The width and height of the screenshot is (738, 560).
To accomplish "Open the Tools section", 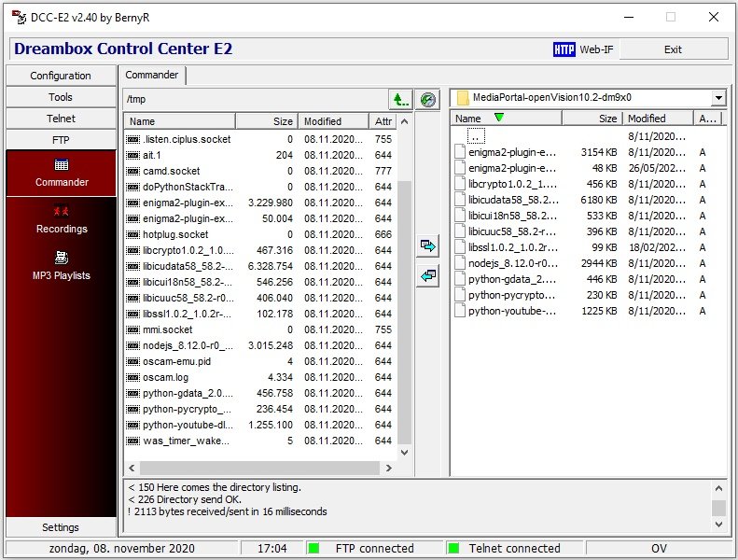I will (61, 97).
